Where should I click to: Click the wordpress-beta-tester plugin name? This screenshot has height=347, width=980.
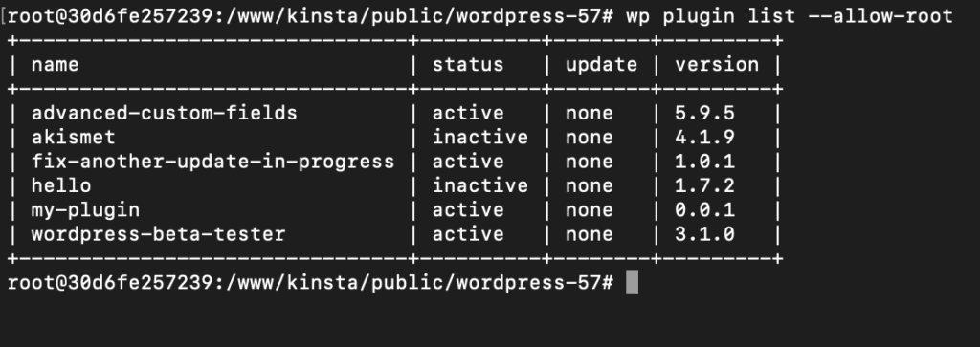(x=158, y=234)
